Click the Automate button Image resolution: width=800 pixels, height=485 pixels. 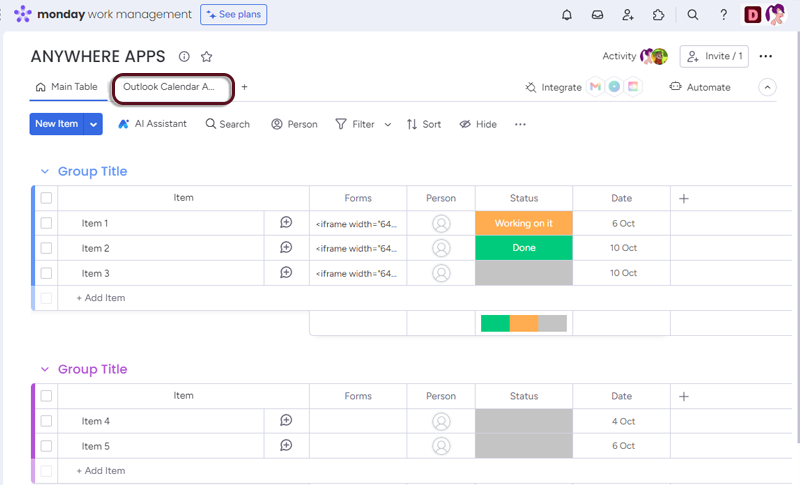click(x=700, y=87)
